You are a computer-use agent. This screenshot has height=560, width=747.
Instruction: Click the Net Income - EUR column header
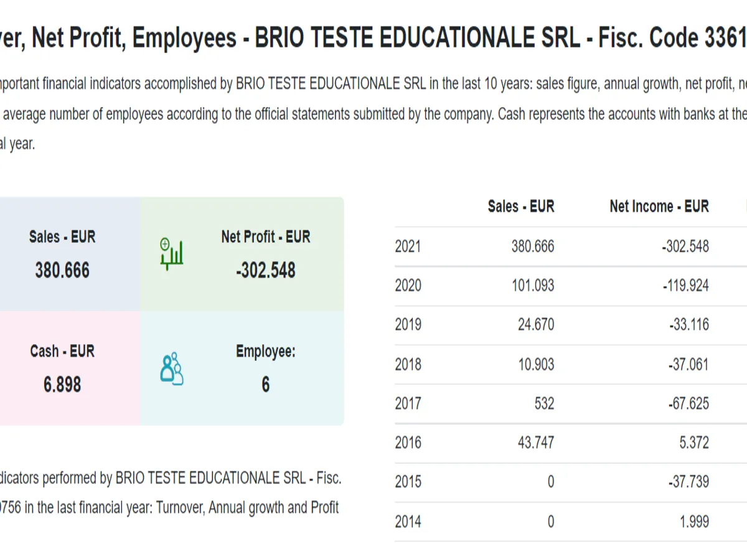tap(659, 207)
